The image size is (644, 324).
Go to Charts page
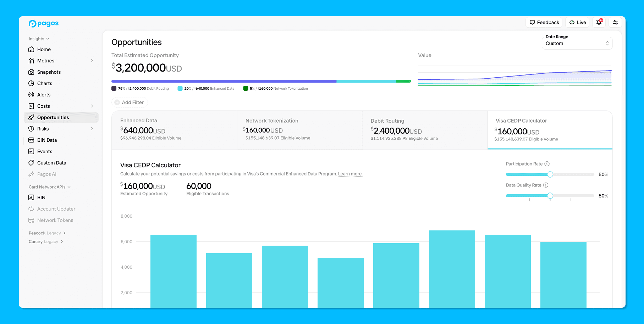pos(61,83)
